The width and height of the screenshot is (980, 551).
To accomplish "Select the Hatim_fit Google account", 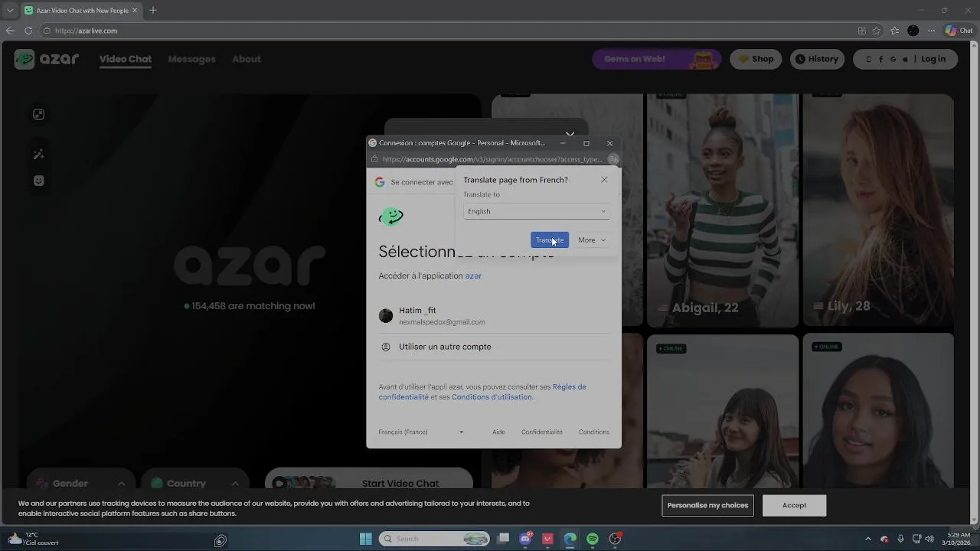I will 494,316.
